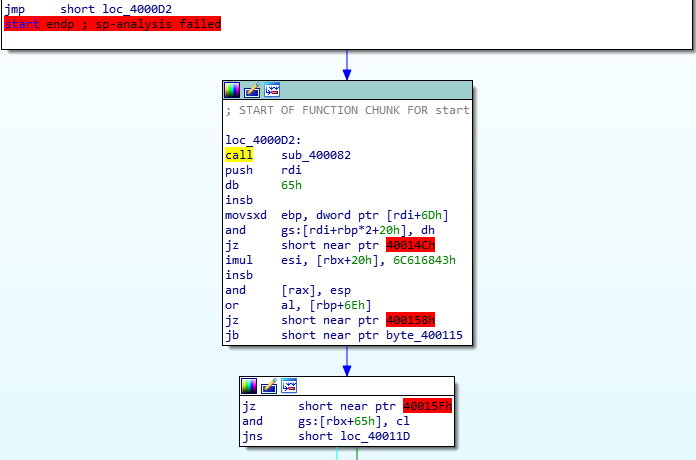Click 'and gs:[rdi+rbp*2+20h], dh' line

(x=330, y=230)
